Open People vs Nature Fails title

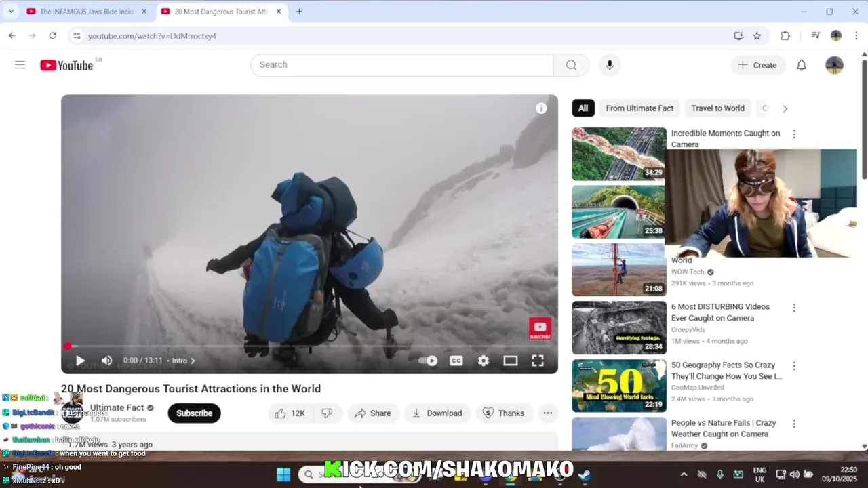[724, 428]
